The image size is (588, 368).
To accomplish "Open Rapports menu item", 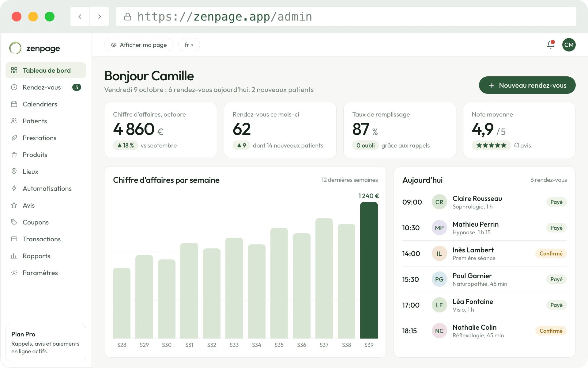I will pyautogui.click(x=46, y=256).
